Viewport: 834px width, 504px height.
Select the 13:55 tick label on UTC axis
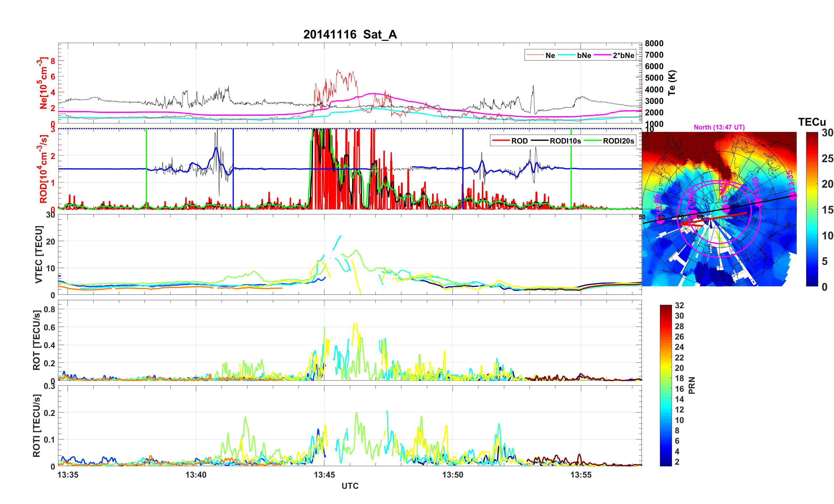pos(581,475)
